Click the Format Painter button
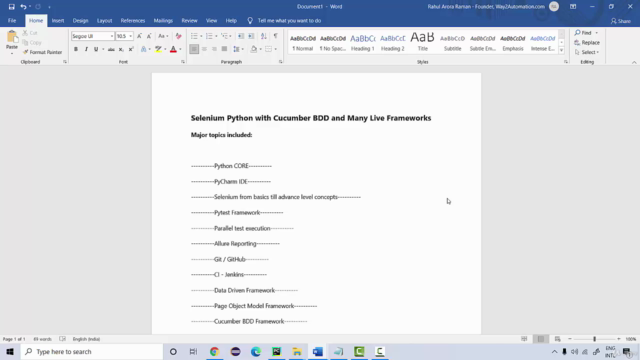This screenshot has width=640, height=360. [42, 52]
